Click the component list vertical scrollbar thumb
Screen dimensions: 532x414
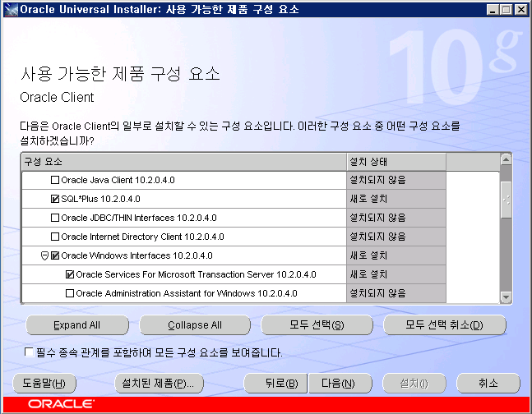click(x=506, y=200)
